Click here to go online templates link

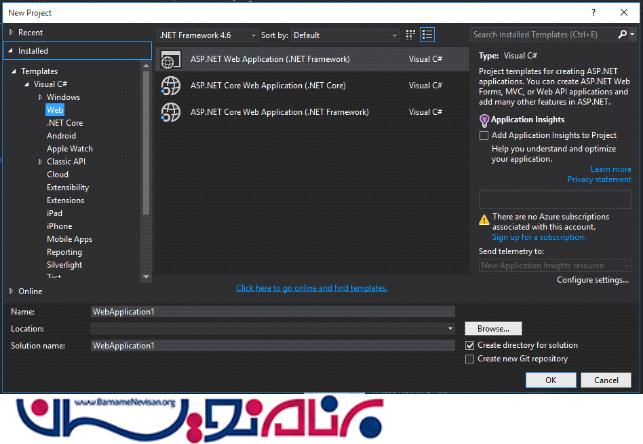pos(312,288)
